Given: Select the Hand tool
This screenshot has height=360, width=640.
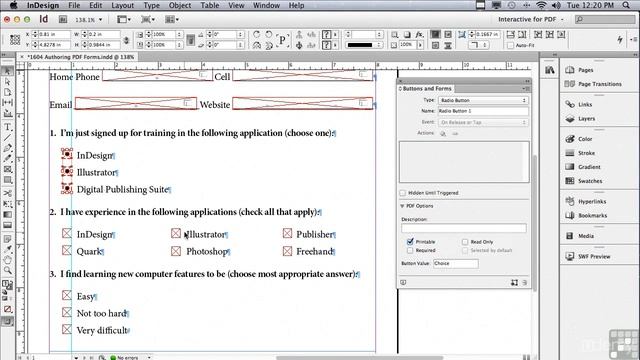Looking at the screenshot, I should pyautogui.click(x=7, y=260).
